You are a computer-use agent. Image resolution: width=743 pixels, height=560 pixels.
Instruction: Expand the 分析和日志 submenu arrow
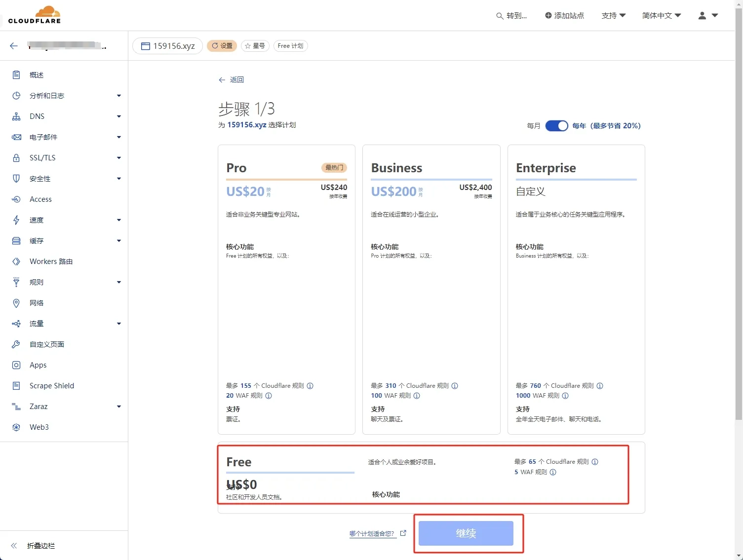click(x=119, y=96)
